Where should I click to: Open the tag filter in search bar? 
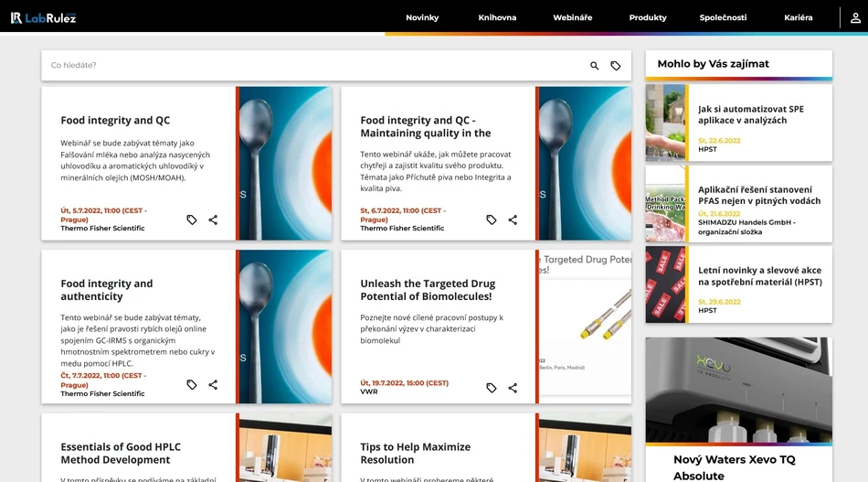click(x=616, y=65)
